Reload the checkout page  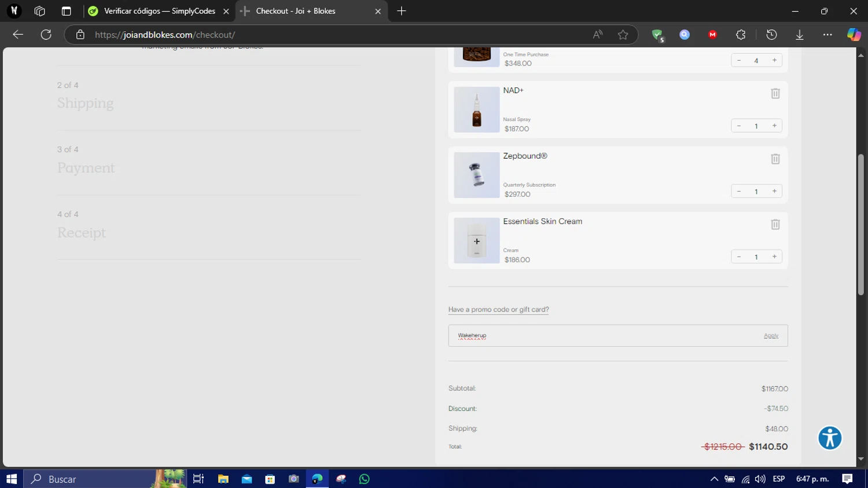46,35
